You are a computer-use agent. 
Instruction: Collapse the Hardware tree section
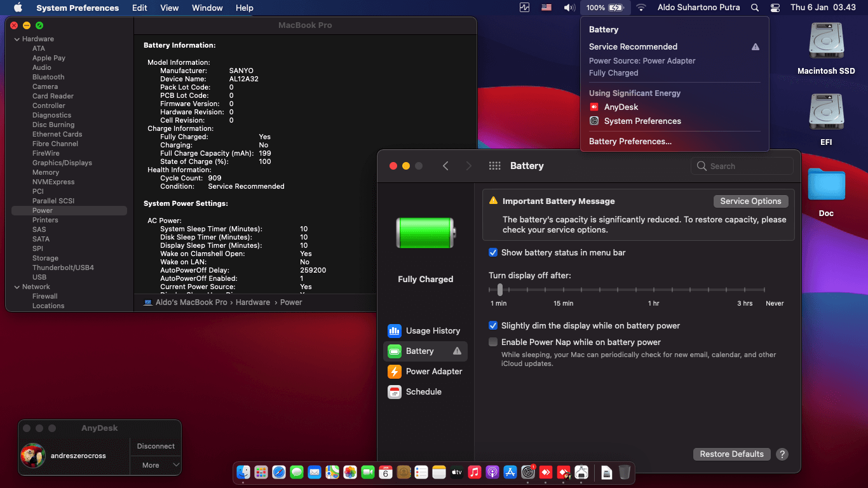tap(17, 39)
